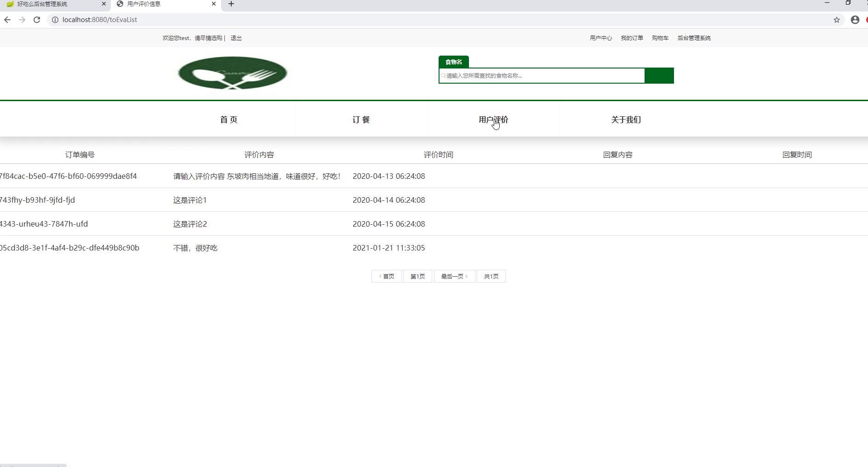This screenshot has height=467, width=868.
Task: Go to 首页 first page in pagination
Action: click(387, 276)
